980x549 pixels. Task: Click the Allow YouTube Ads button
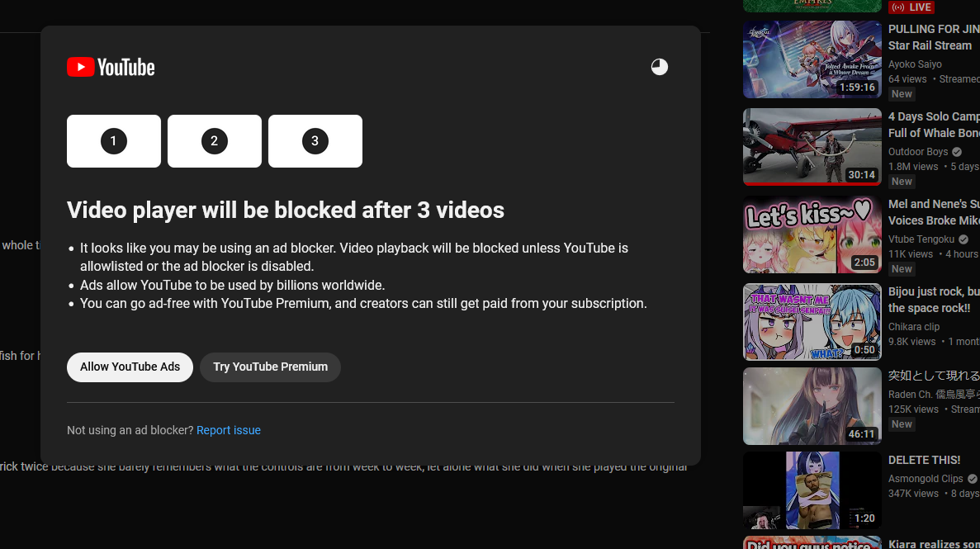pyautogui.click(x=130, y=367)
